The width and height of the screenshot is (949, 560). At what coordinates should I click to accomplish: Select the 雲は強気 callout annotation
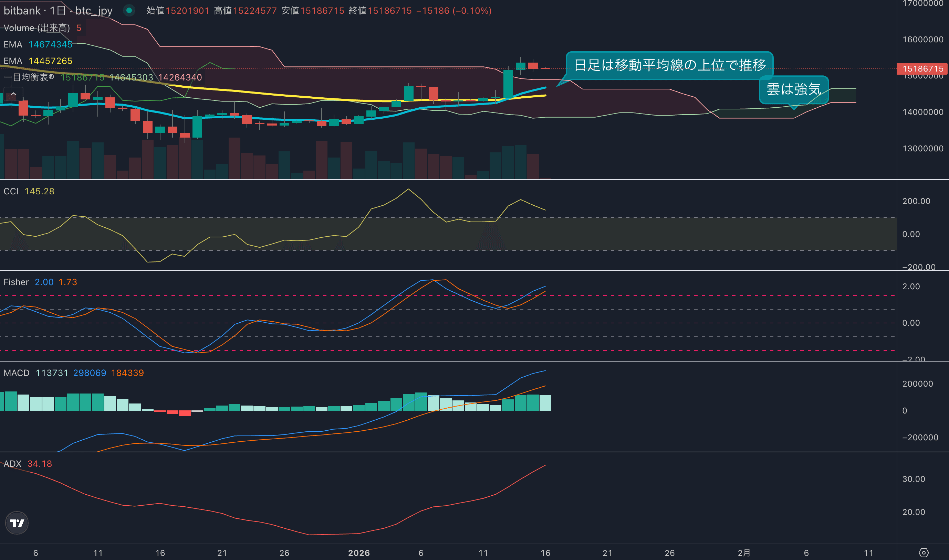793,89
